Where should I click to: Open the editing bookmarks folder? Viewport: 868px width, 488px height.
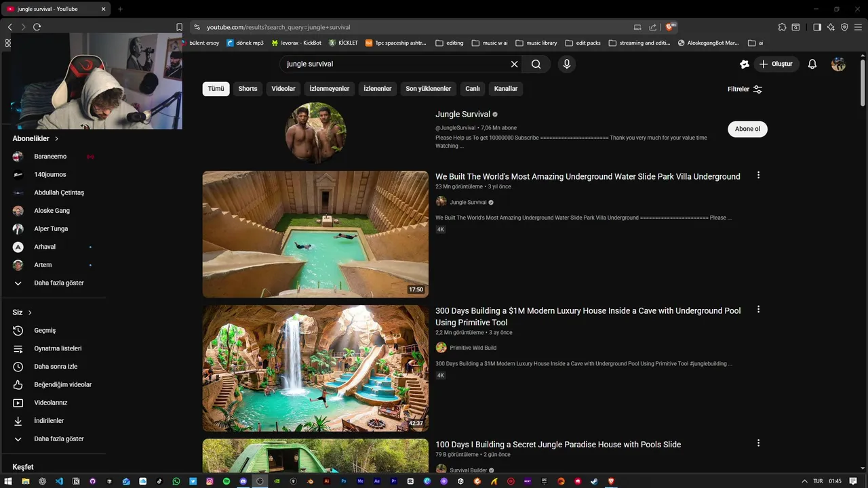(450, 43)
